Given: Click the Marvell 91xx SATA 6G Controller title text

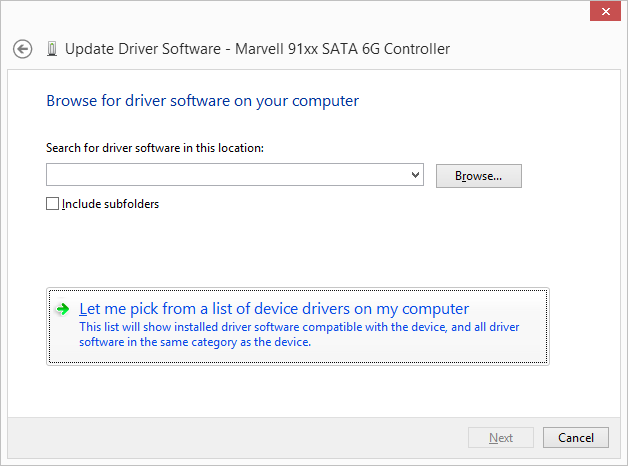Looking at the screenshot, I should (342, 49).
